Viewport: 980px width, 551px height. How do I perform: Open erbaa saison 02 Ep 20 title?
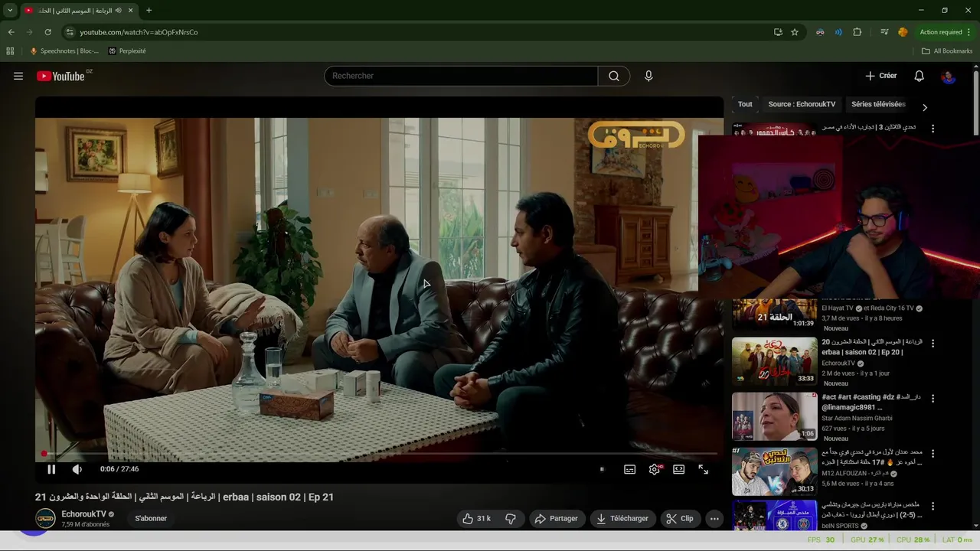[871, 347]
